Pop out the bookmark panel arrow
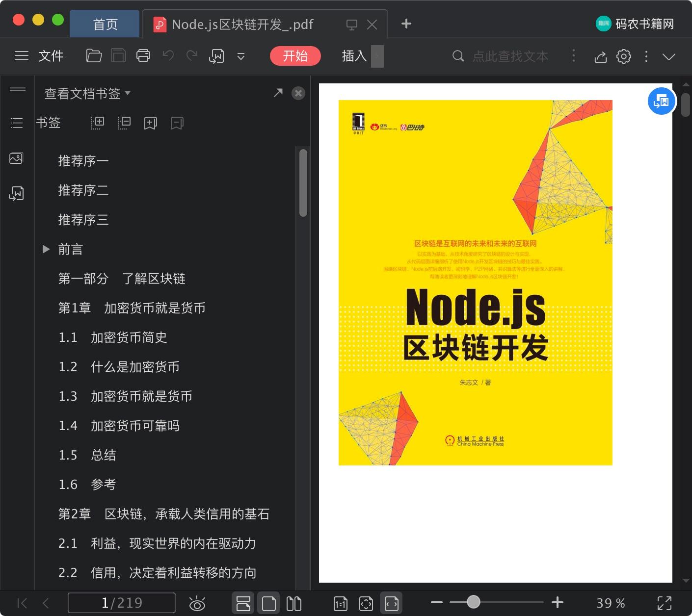Image resolution: width=692 pixels, height=616 pixels. pyautogui.click(x=278, y=92)
